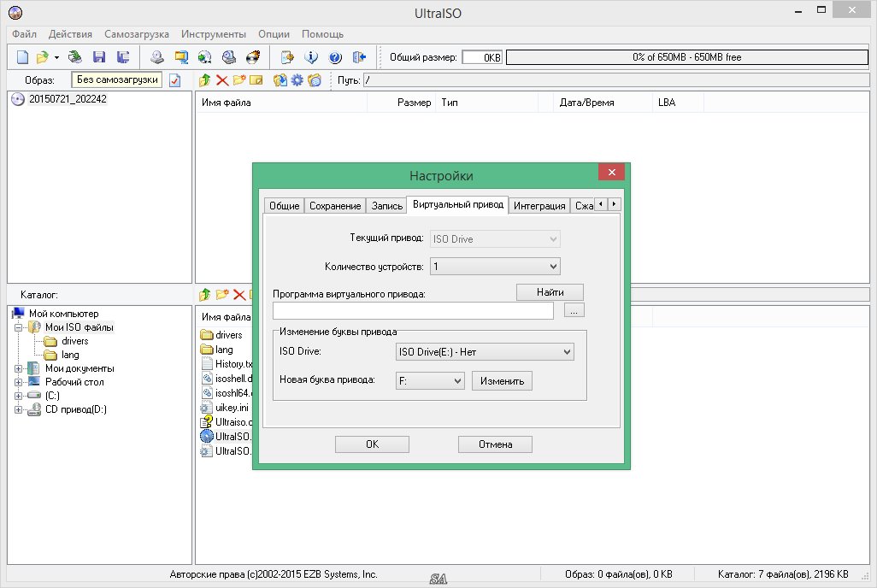Click the Burn CD/DVD image flame icon
Screen dimensions: 877x588
(x=253, y=57)
